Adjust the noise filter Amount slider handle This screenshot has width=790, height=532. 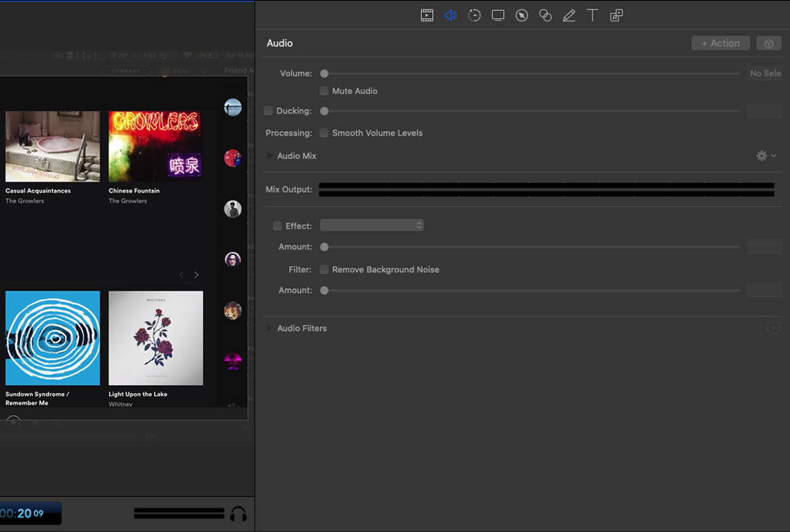tap(325, 290)
